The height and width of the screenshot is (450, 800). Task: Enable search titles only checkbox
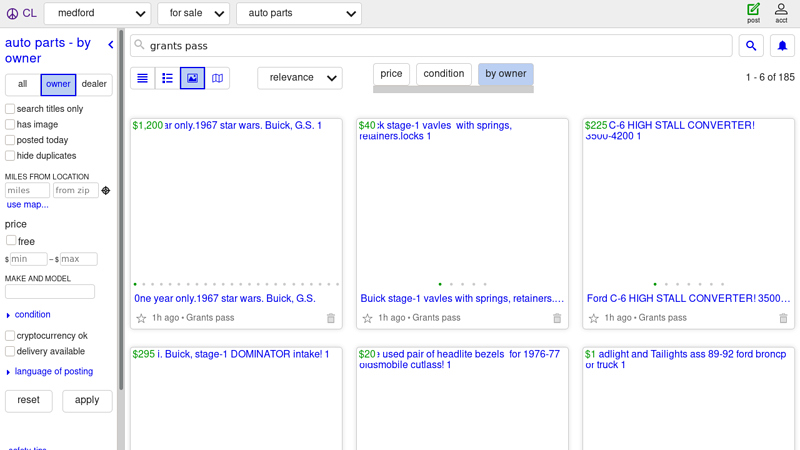10,109
